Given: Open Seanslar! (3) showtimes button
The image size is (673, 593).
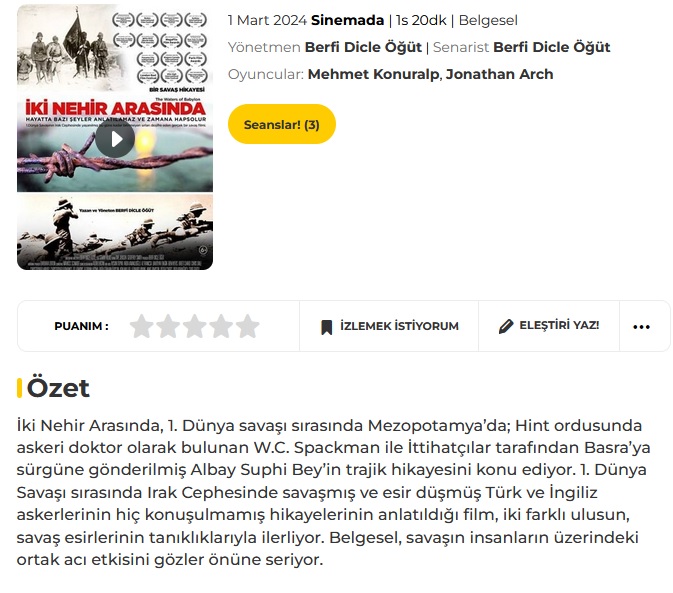Looking at the screenshot, I should pyautogui.click(x=282, y=124).
